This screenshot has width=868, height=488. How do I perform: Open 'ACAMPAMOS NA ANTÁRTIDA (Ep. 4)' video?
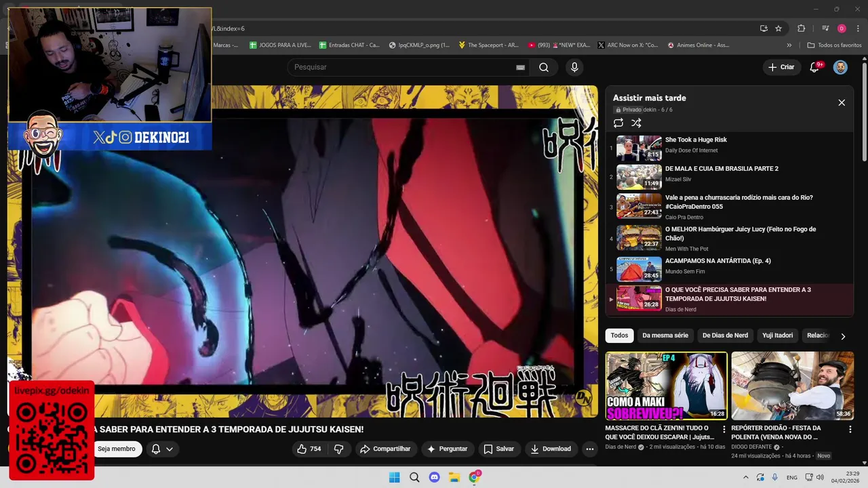click(x=728, y=268)
